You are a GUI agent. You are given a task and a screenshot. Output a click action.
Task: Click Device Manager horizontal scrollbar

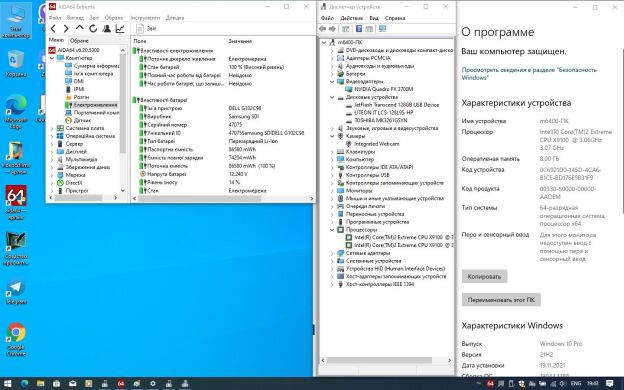click(379, 361)
